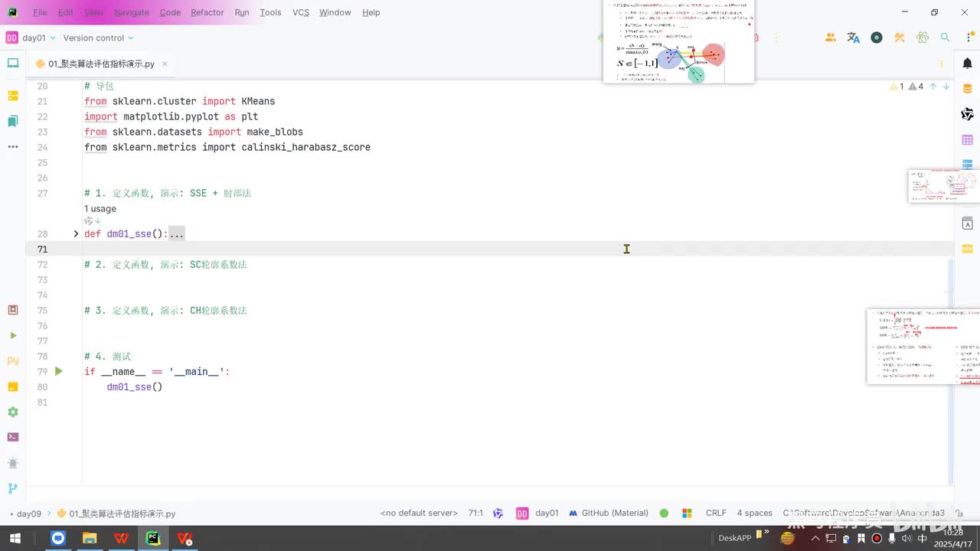Screen dimensions: 980x551
Task: Show more tool windows via the ellipsis
Action: [12, 146]
